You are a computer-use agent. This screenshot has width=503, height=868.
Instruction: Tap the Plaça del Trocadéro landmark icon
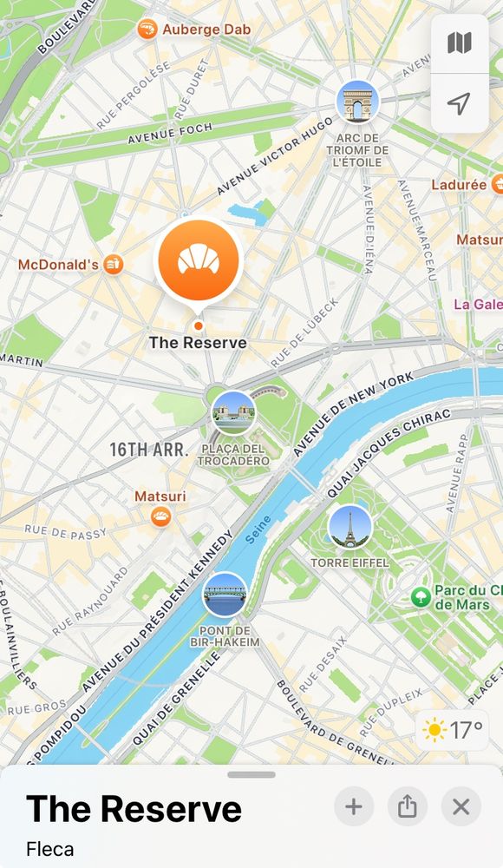coord(233,413)
